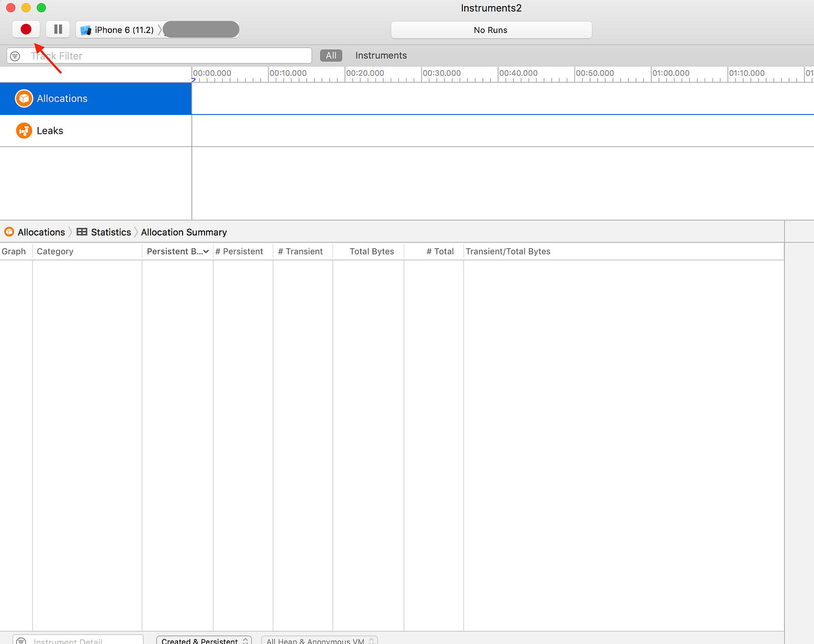Sort by the Persistent Bytes column header

coord(178,251)
